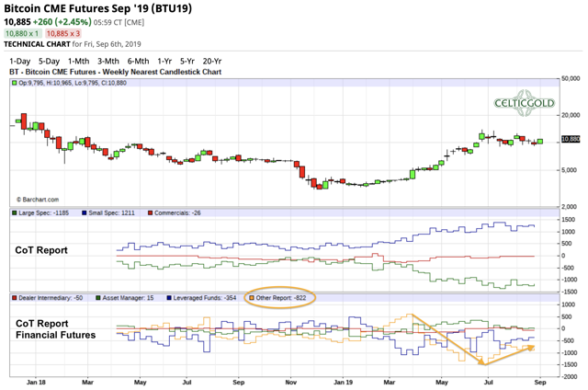588x390 pixels.
Task: Click the Barchart.com copyright mark
Action: tap(37, 200)
